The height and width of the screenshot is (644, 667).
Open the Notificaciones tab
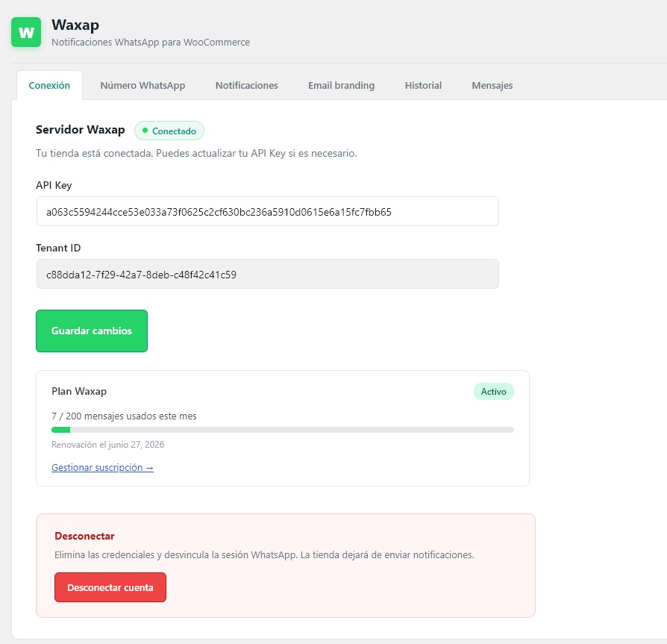(x=247, y=86)
